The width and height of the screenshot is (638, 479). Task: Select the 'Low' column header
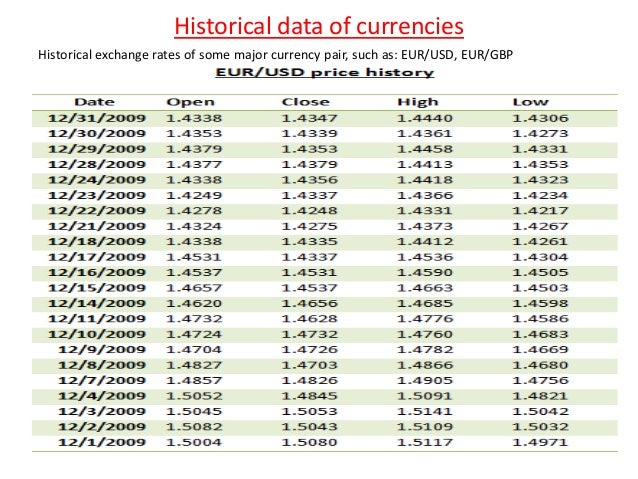pos(531,102)
